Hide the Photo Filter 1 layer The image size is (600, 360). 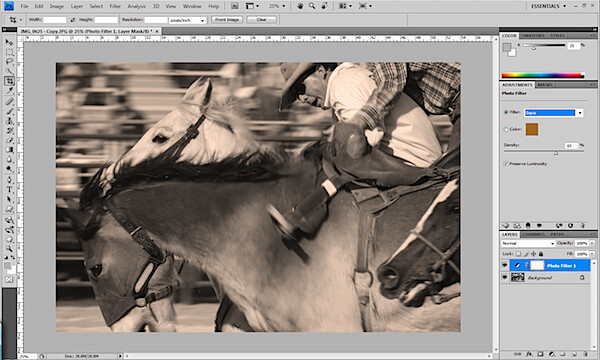coord(505,265)
